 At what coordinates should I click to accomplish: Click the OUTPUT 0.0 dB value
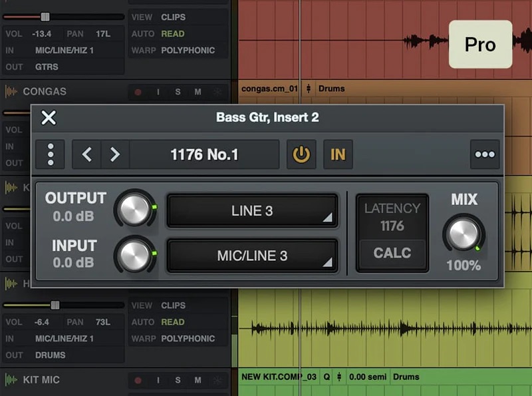pos(73,216)
